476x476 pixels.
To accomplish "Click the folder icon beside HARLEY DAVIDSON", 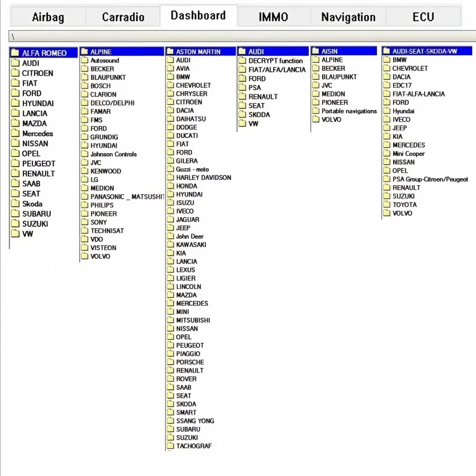I will (170, 177).
